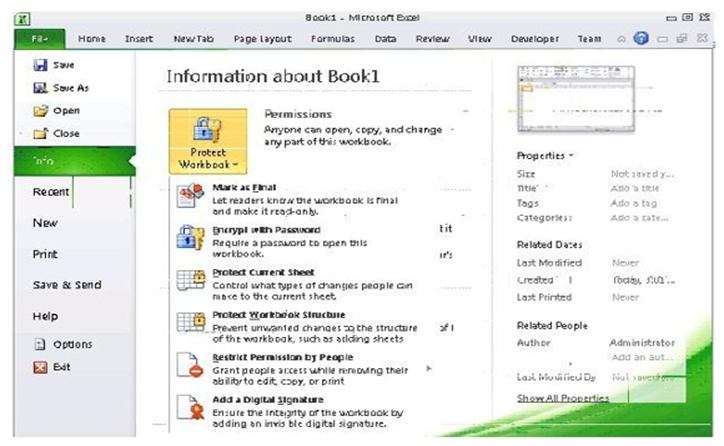Open the Print backstage section
The height and width of the screenshot is (446, 724).
point(46,254)
